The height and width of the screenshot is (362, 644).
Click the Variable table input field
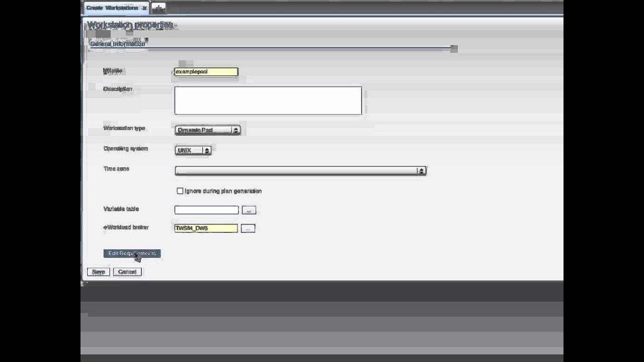(x=206, y=210)
